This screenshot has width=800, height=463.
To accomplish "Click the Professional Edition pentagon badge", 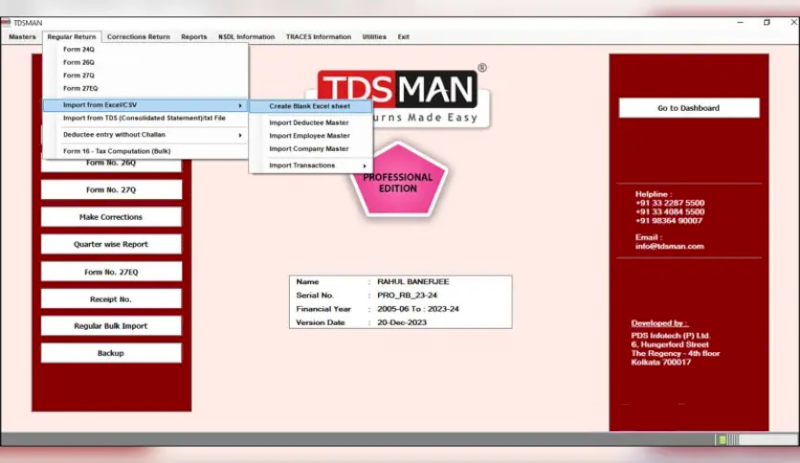I will pos(398,179).
